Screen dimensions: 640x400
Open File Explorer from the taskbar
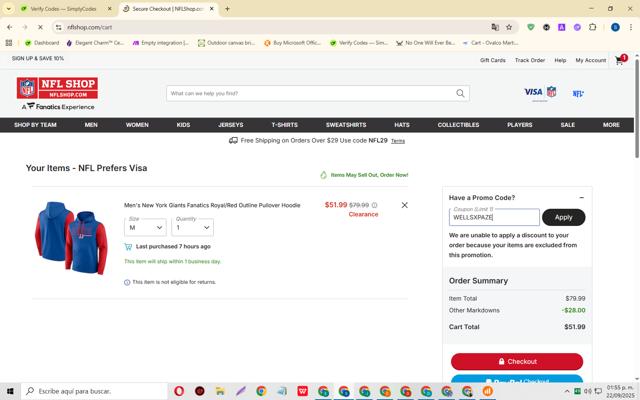click(220, 391)
